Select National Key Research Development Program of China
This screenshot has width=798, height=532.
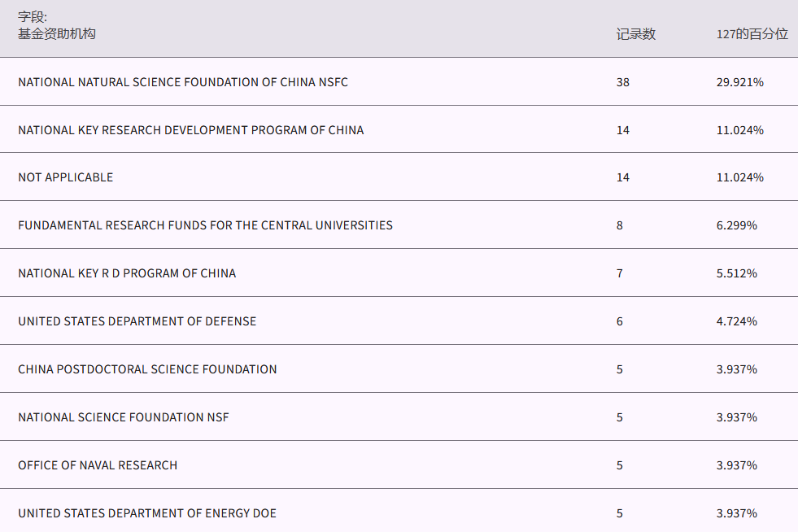[x=191, y=130]
